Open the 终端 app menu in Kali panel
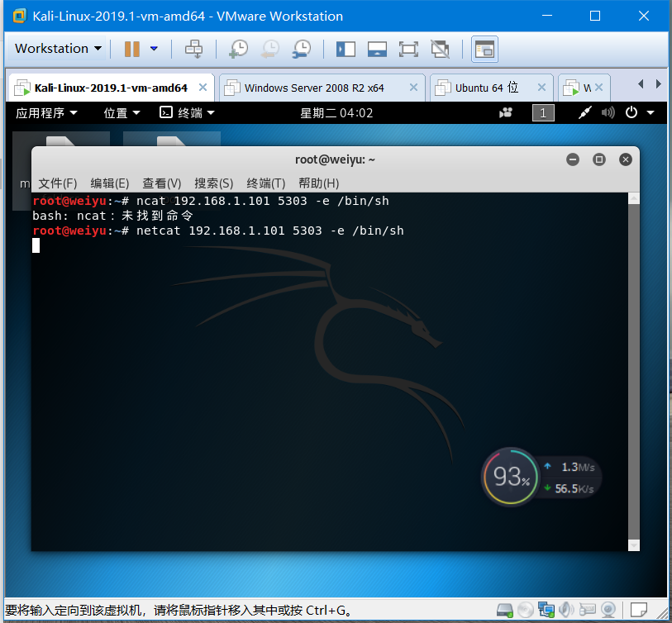 coord(188,113)
